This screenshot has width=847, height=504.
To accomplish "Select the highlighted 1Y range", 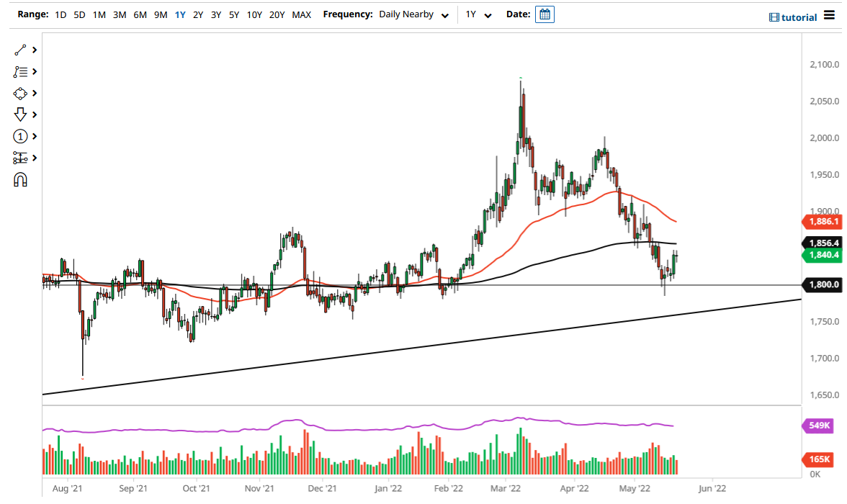I will pos(180,14).
